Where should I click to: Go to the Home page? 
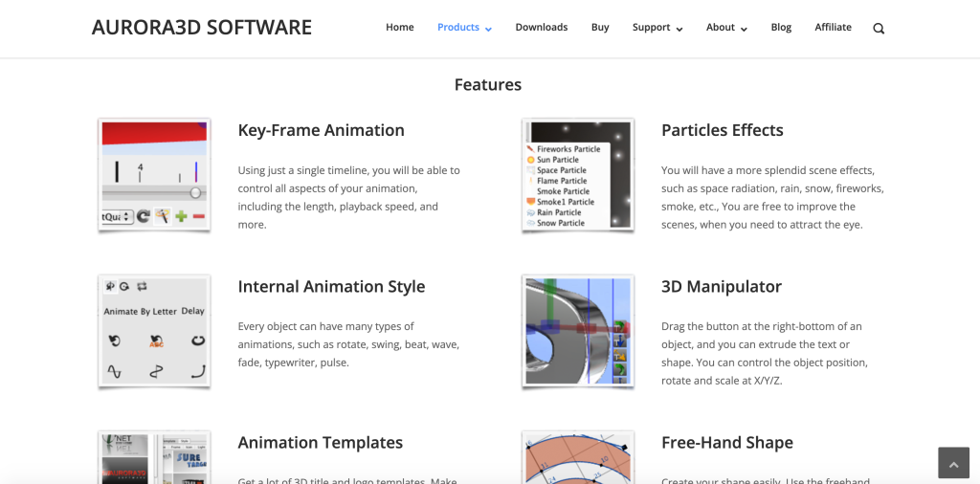point(400,28)
